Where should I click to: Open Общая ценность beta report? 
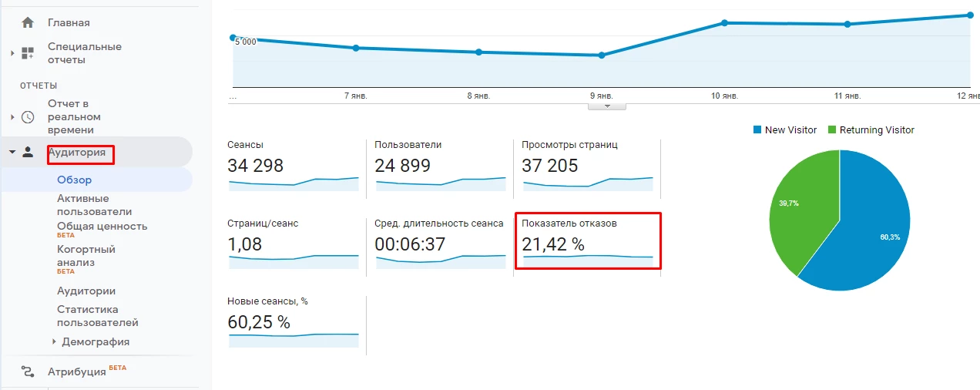tap(102, 229)
